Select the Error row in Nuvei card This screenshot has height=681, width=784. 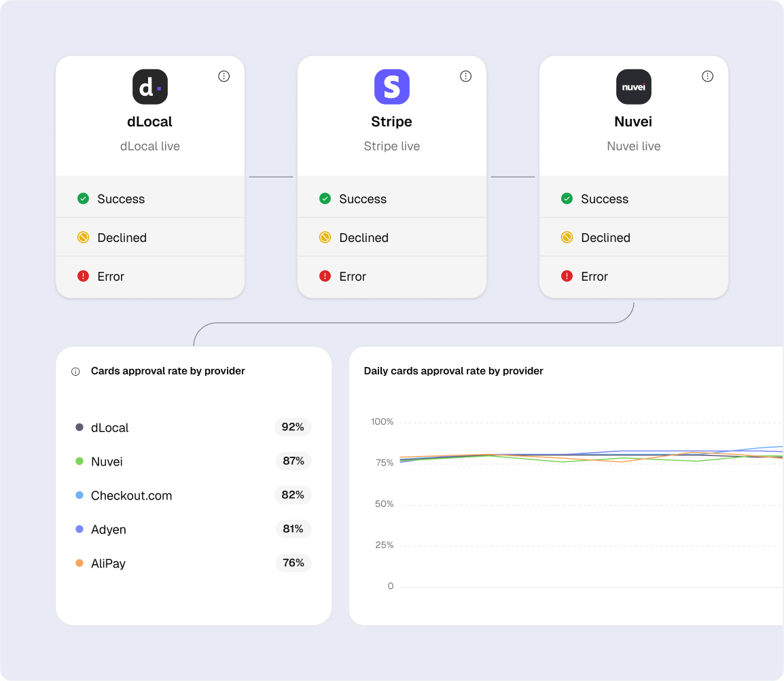(x=634, y=276)
